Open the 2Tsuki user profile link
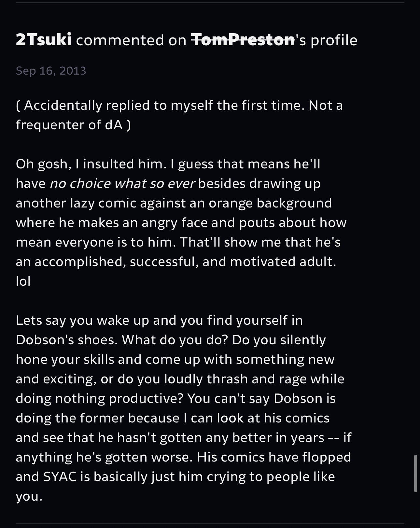 tap(44, 40)
